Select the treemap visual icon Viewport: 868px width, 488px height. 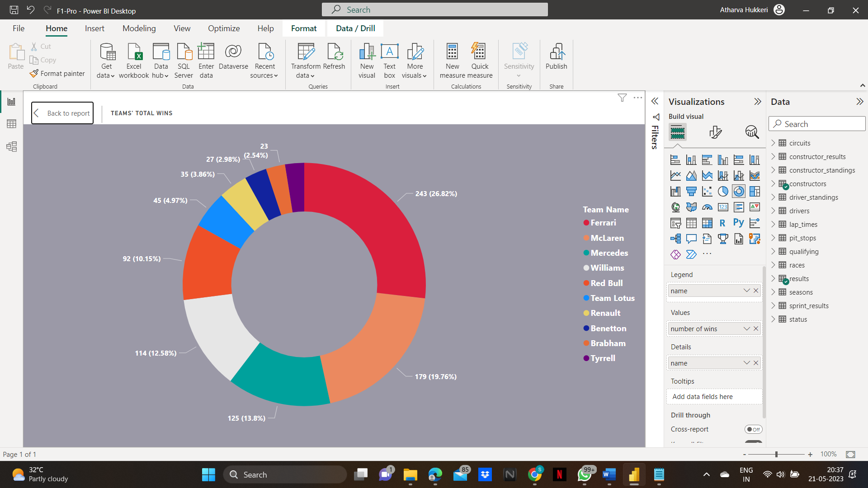click(755, 192)
